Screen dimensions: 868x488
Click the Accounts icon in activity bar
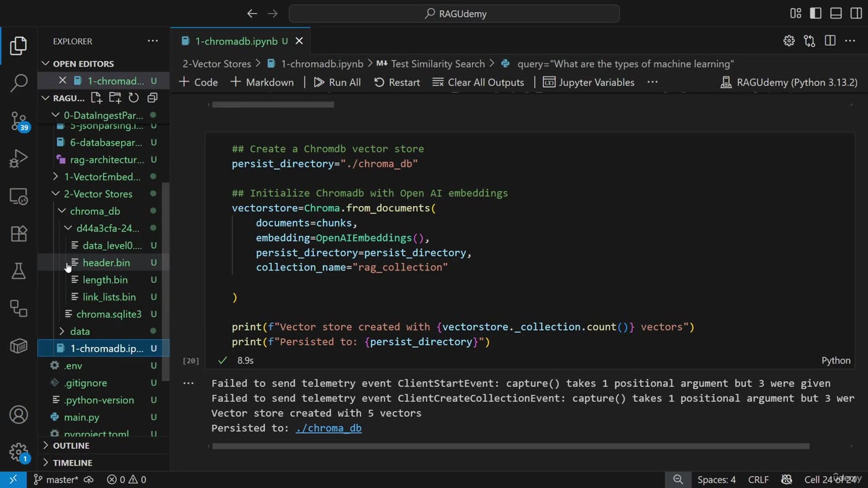tap(18, 415)
